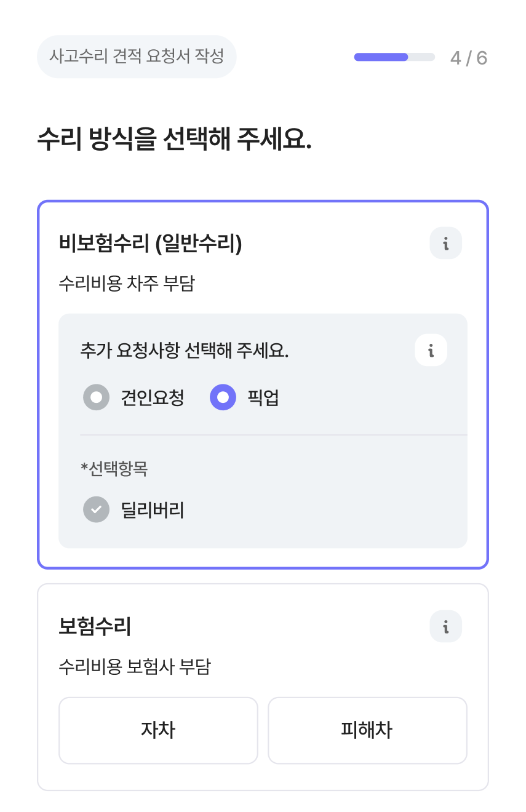The width and height of the screenshot is (526, 812).
Task: Click the 추가 요청사항 선택해 주세요 text
Action: click(185, 351)
